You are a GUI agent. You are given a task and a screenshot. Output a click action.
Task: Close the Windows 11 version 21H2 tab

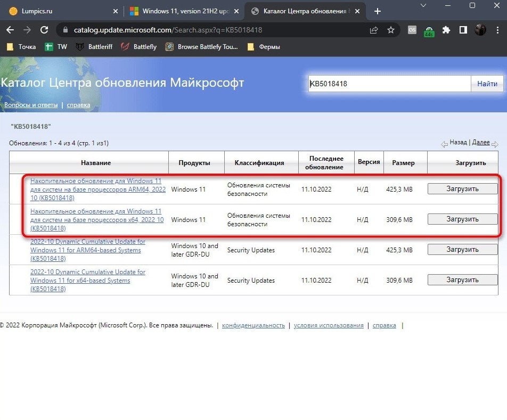pyautogui.click(x=236, y=11)
